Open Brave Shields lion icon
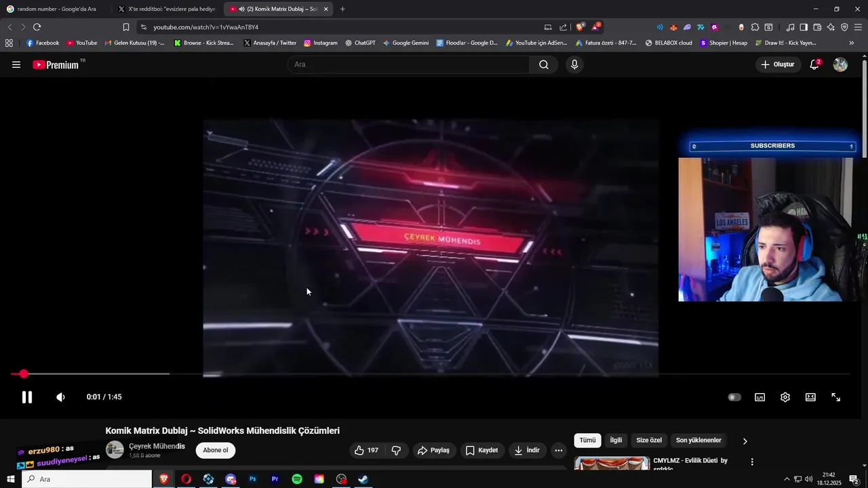This screenshot has width=868, height=488. tap(580, 27)
